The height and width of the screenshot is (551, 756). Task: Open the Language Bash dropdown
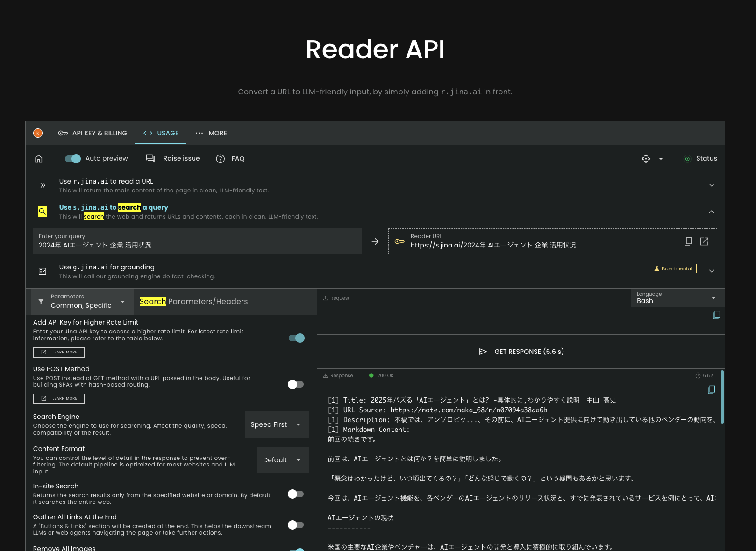678,298
